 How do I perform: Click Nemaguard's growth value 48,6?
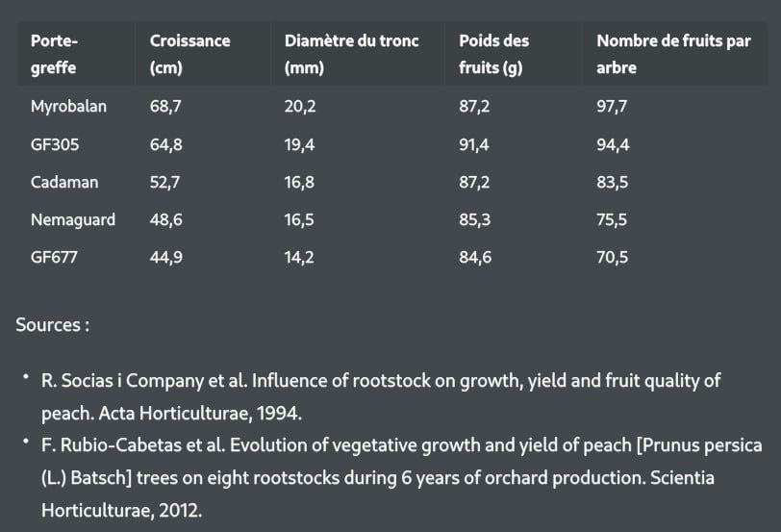[165, 219]
